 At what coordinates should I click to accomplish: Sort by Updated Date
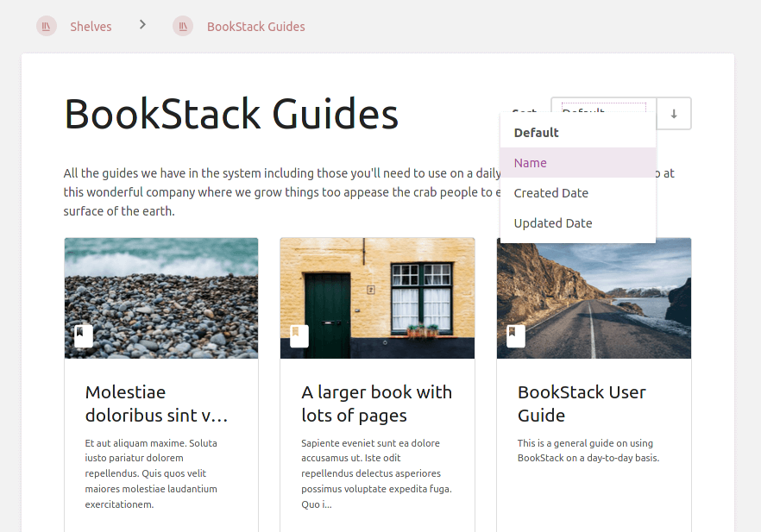tap(578, 223)
